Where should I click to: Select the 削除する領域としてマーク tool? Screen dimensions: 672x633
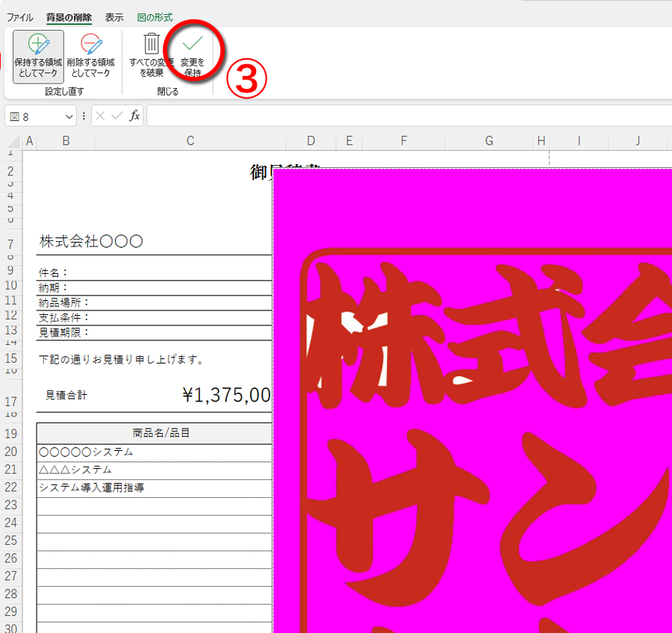(90, 56)
